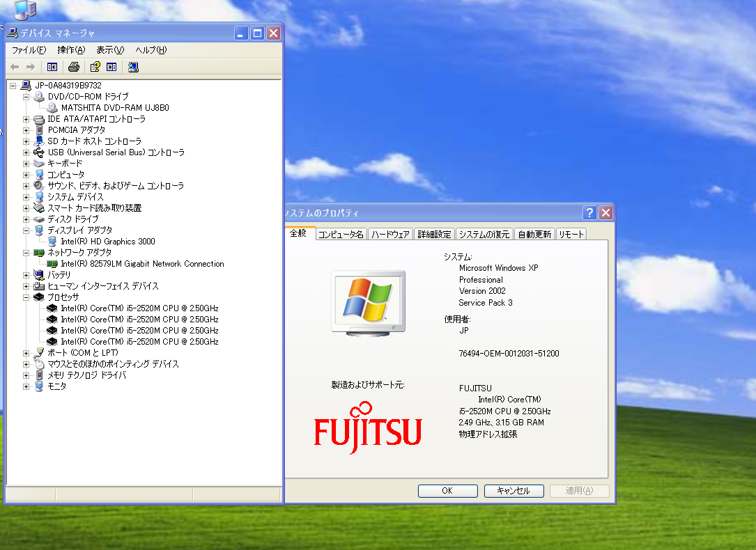Open the 表示(V) menu
The width and height of the screenshot is (756, 550).
[x=110, y=50]
